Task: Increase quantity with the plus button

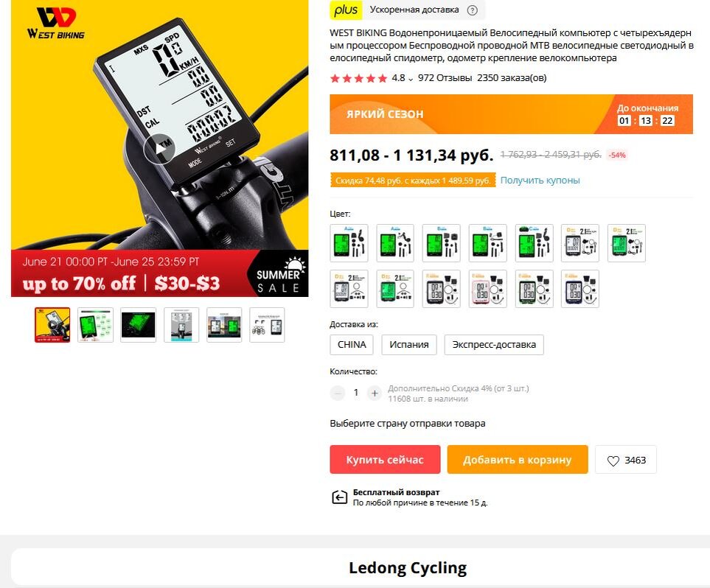Action: click(x=375, y=393)
